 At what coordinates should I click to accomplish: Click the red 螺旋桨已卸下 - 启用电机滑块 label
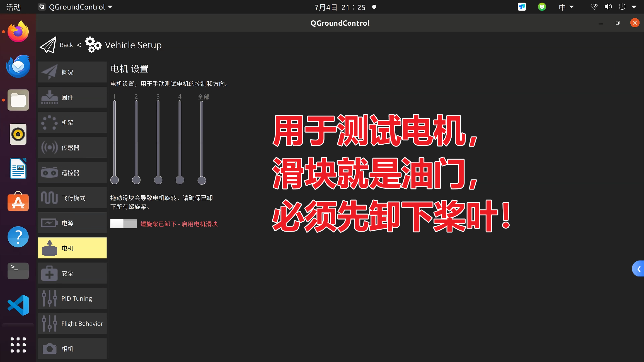pyautogui.click(x=179, y=224)
